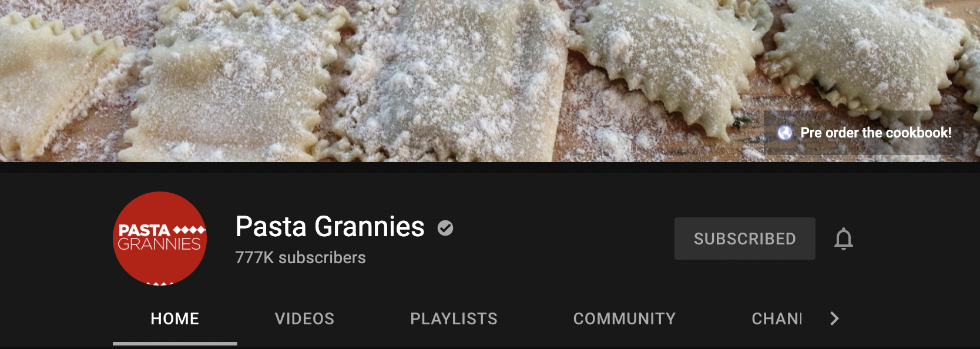Click the GRANNIES word inside the logo

[159, 244]
